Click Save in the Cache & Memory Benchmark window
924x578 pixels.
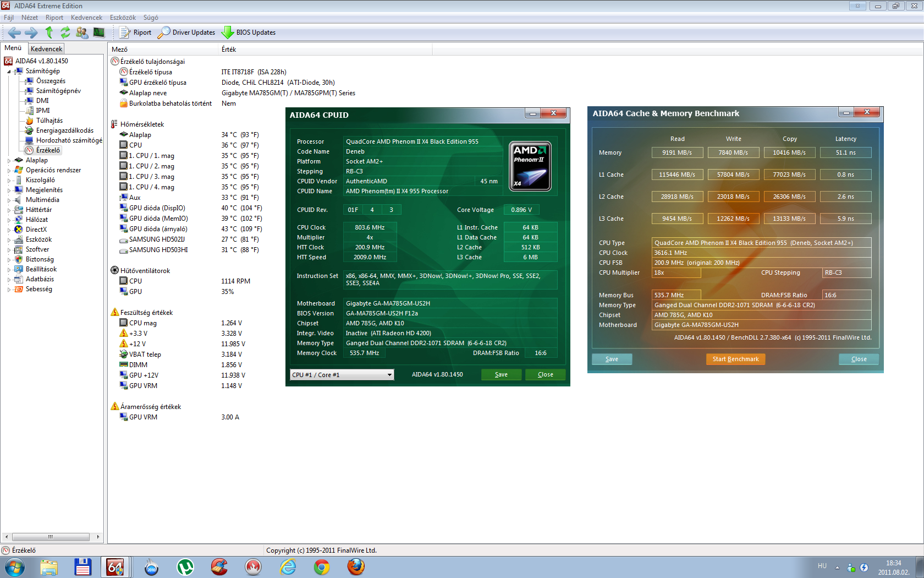tap(612, 359)
